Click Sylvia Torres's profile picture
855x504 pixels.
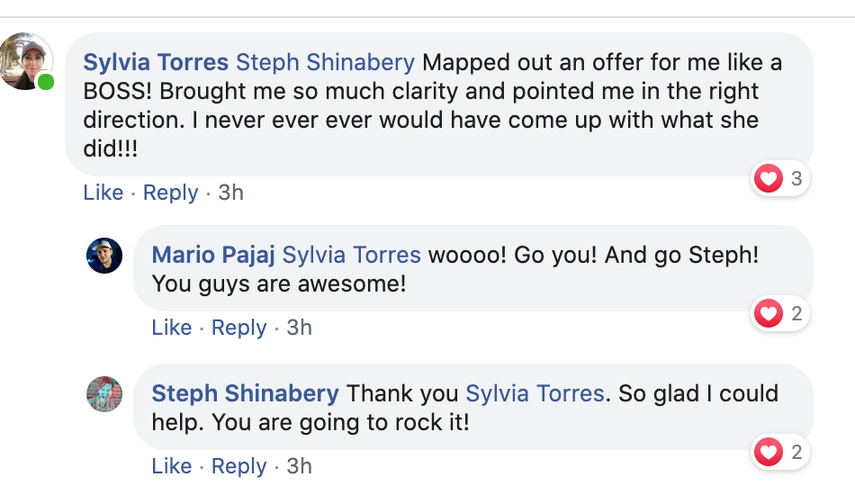[x=26, y=61]
